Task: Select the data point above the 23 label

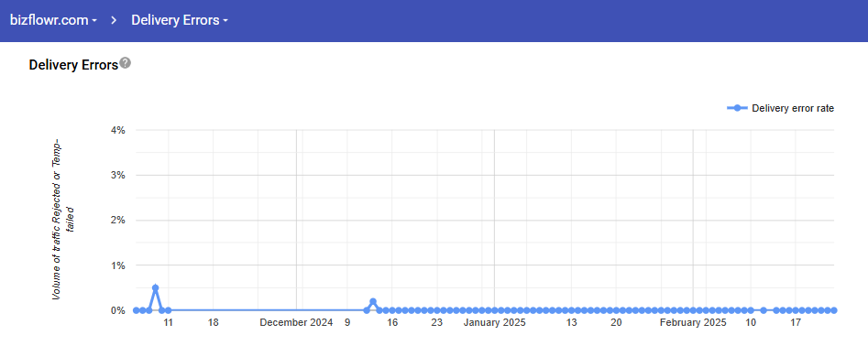Action: click(437, 310)
